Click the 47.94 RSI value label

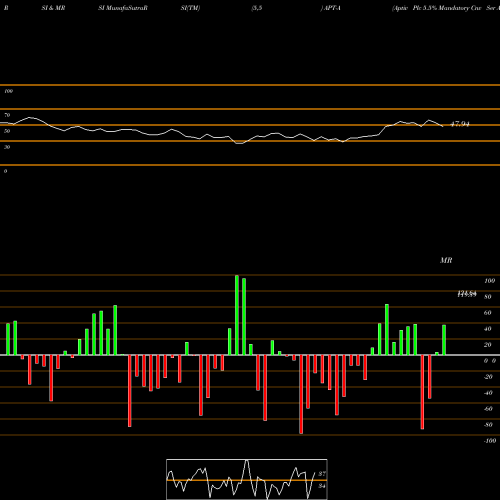coord(460,124)
